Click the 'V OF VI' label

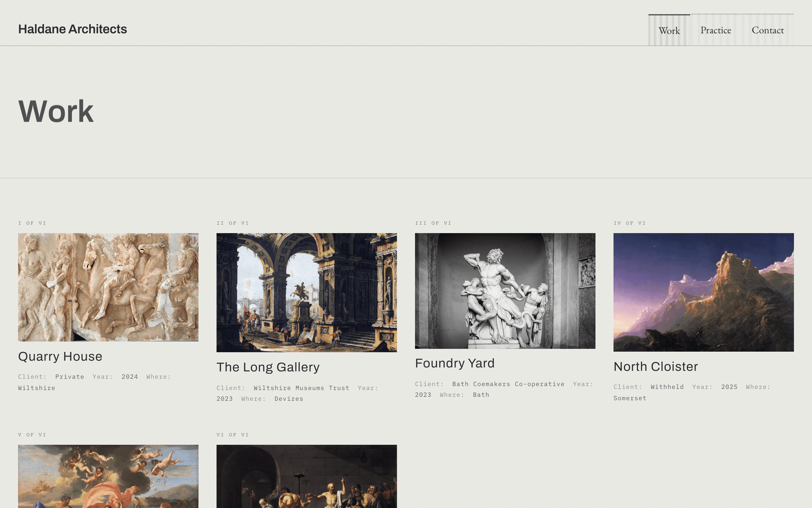click(x=32, y=435)
